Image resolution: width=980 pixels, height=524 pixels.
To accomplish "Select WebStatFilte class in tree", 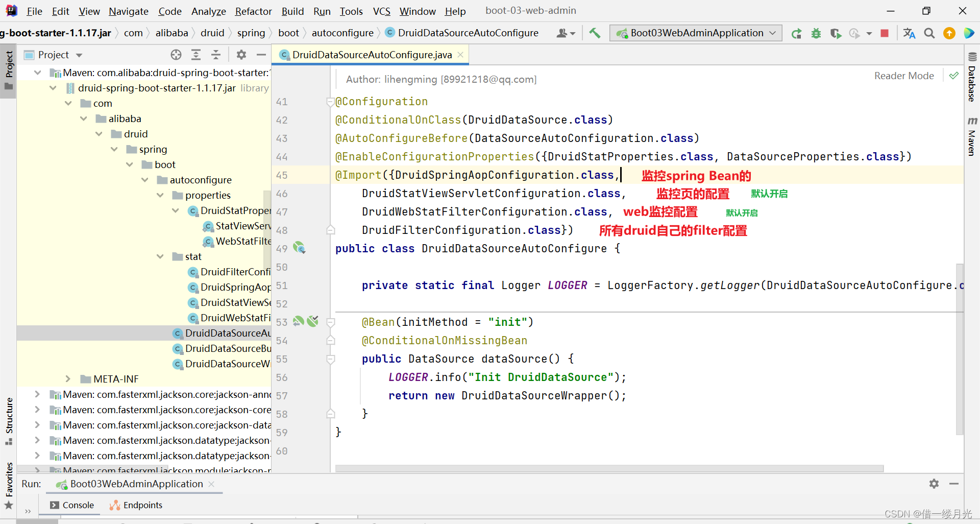I will coord(237,241).
